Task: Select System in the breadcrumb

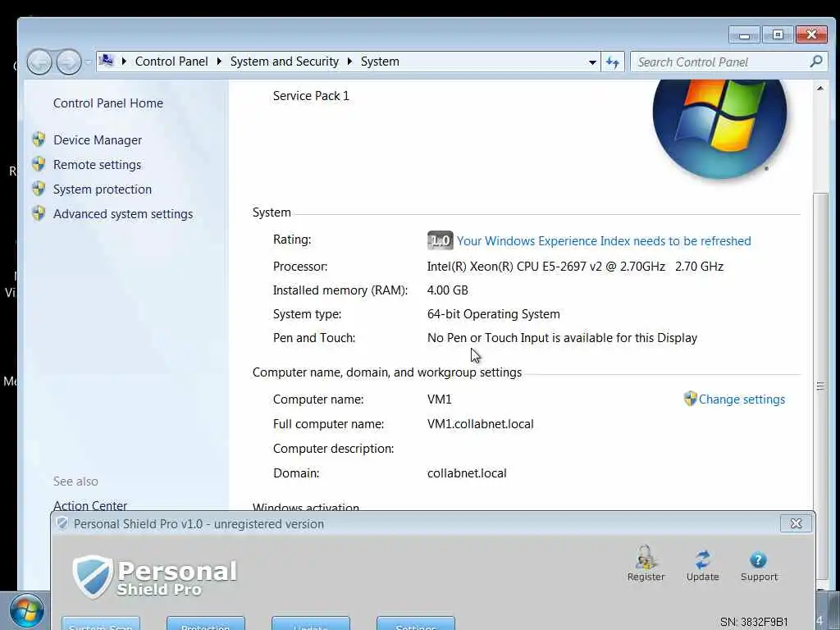Action: [380, 62]
